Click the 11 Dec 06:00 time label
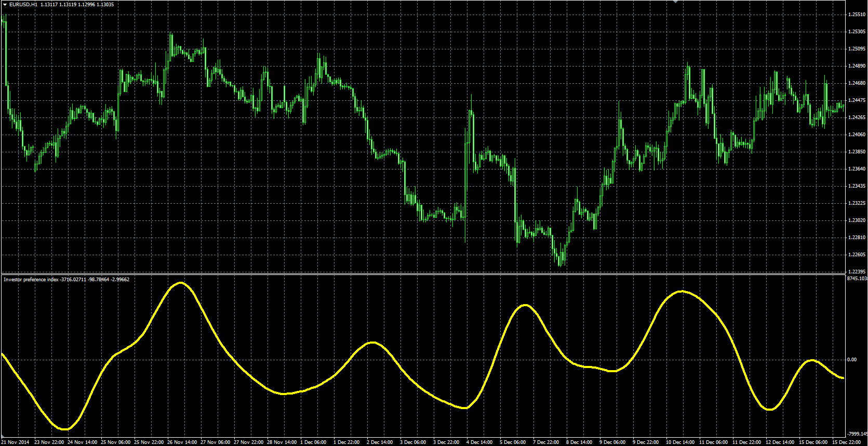This screenshot has height=446, width=868. (714, 442)
